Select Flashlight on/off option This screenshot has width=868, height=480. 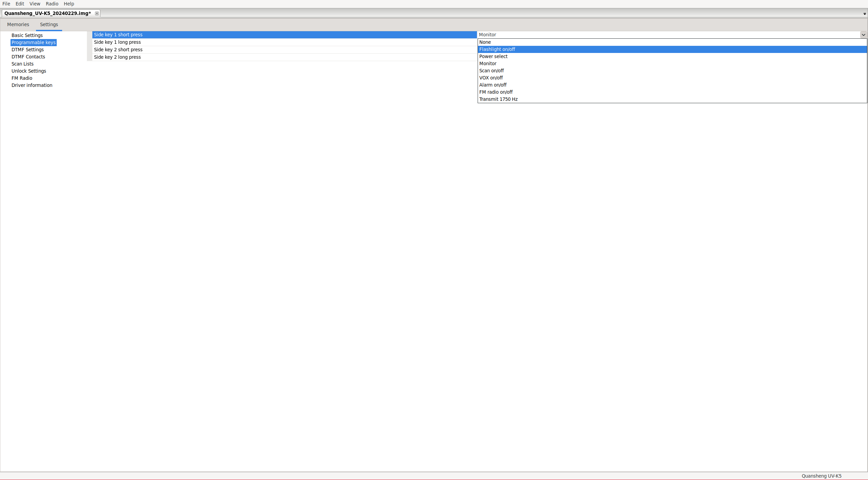pos(497,49)
